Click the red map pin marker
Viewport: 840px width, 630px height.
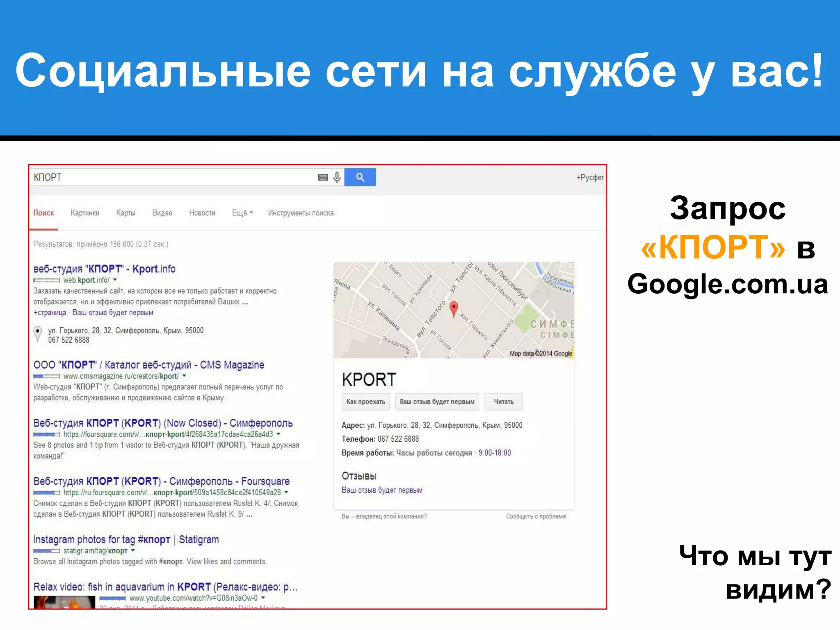[x=454, y=309]
